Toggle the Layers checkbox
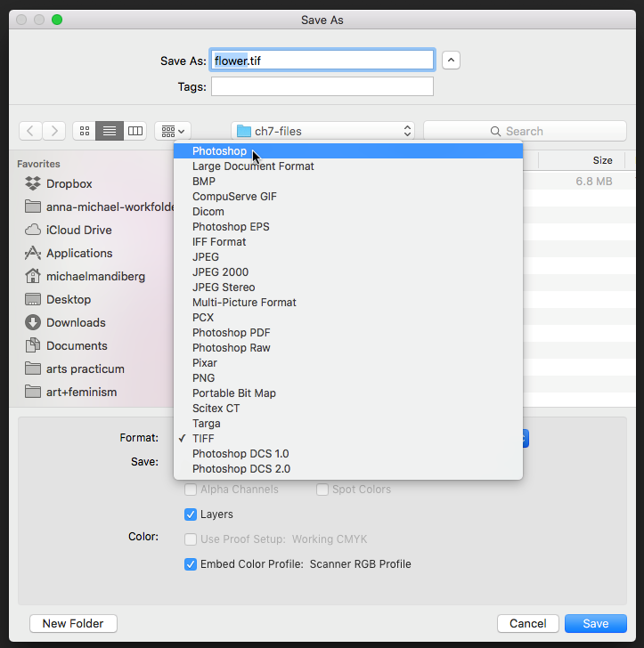The height and width of the screenshot is (648, 644). 191,514
